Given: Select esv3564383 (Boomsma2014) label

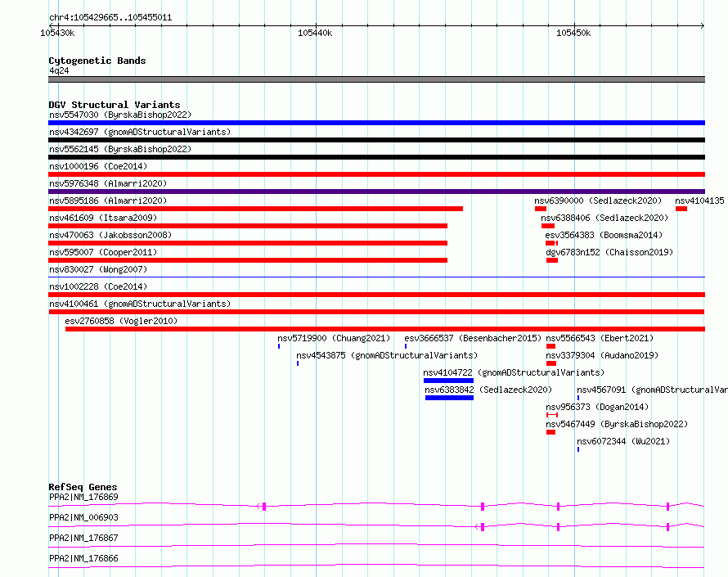Looking at the screenshot, I should [604, 235].
